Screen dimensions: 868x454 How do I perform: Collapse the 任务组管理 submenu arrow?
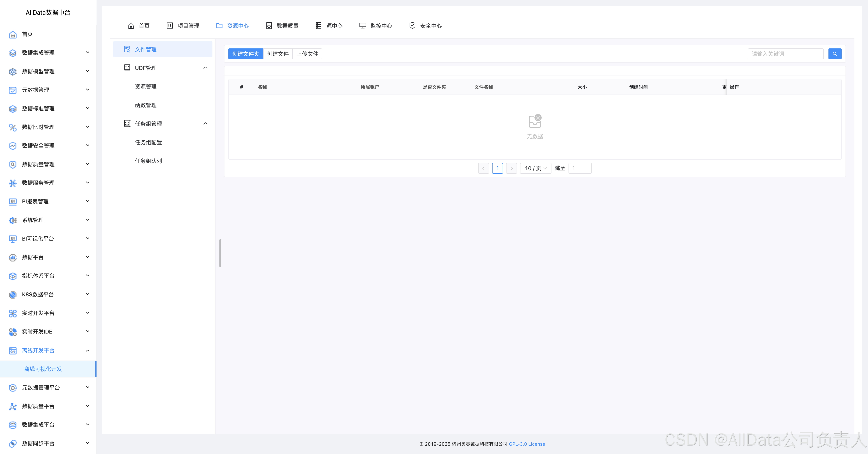point(205,124)
